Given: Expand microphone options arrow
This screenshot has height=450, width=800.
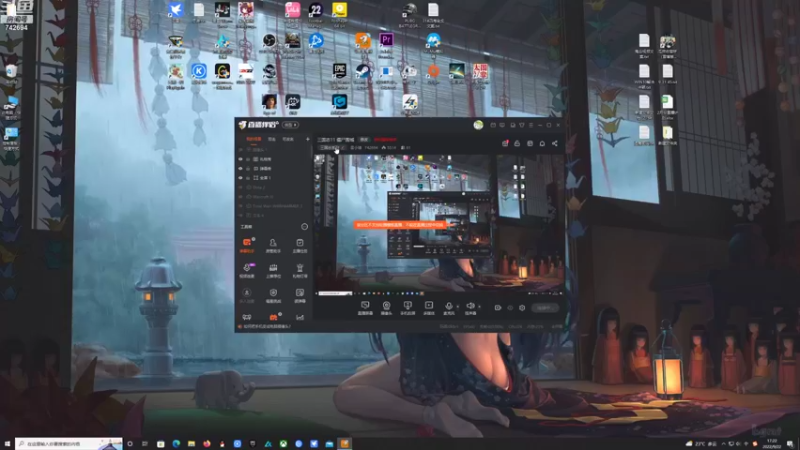Looking at the screenshot, I should tap(457, 307).
